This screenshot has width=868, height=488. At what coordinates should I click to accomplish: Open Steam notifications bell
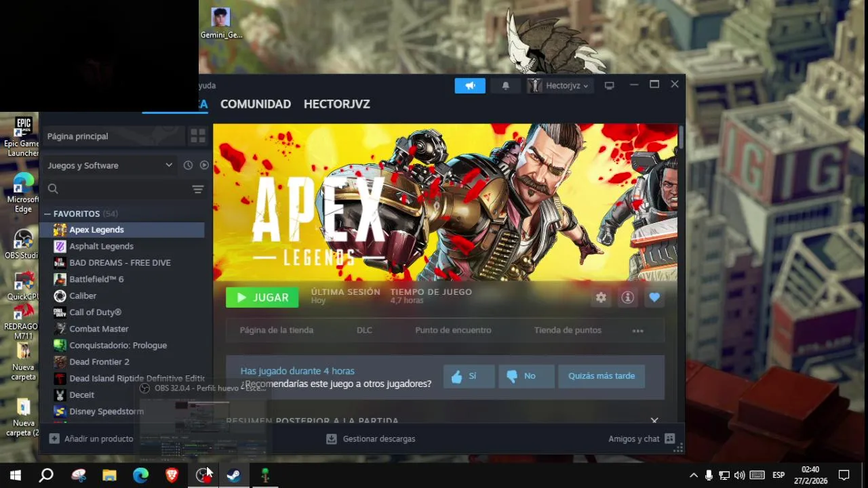(x=505, y=85)
